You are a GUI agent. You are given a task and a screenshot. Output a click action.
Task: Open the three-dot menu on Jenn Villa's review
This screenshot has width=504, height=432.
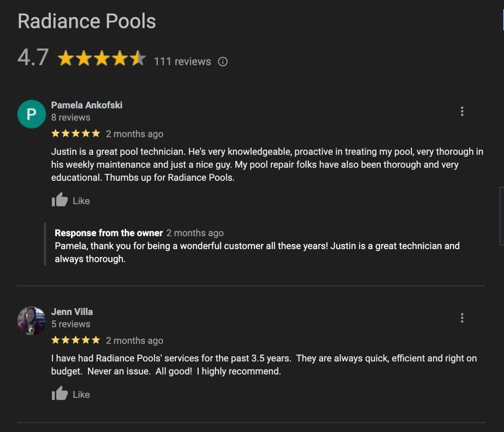pyautogui.click(x=462, y=318)
